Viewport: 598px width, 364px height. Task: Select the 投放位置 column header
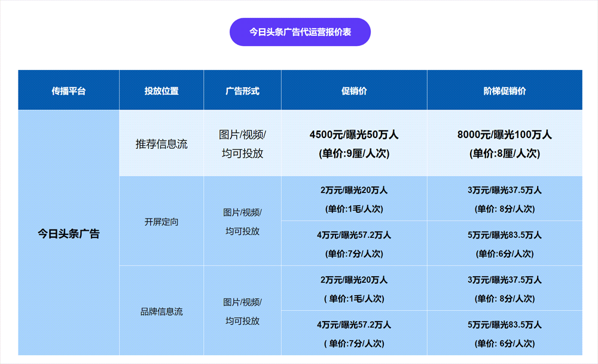point(161,90)
